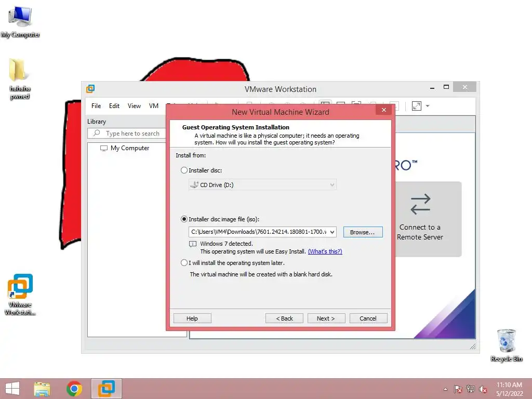Open the VM menu in VMware

(154, 106)
